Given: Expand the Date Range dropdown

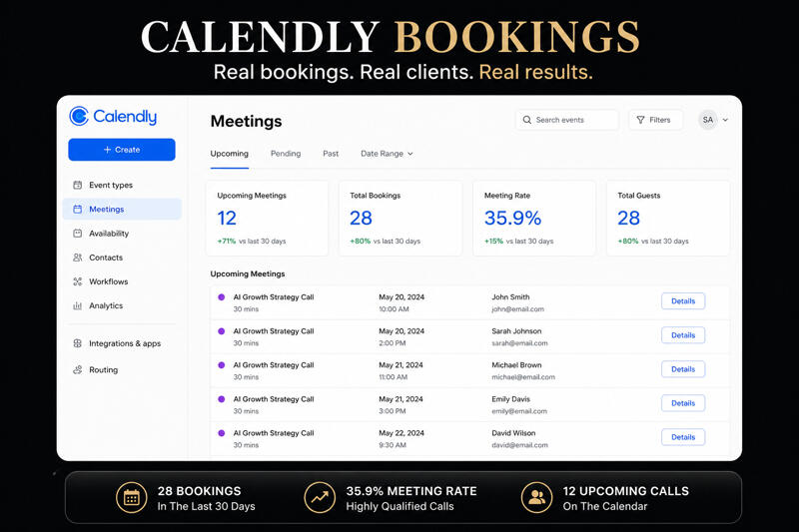Looking at the screenshot, I should click(387, 154).
